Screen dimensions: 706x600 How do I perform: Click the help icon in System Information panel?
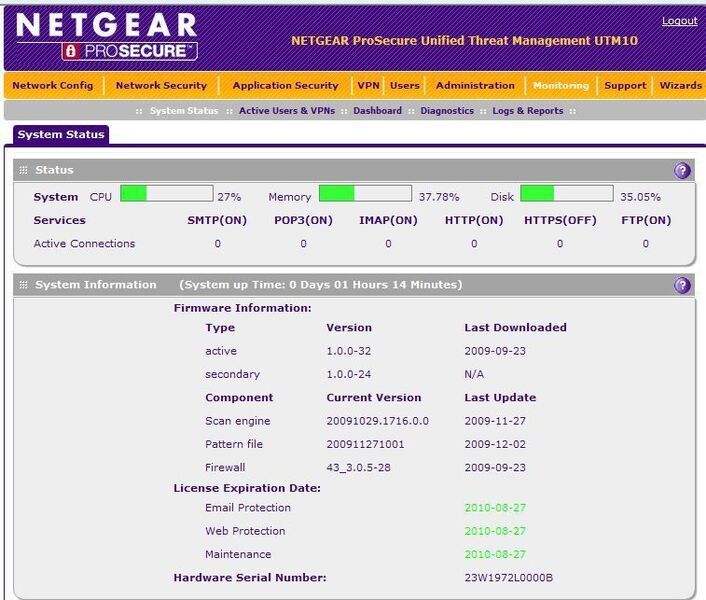(x=682, y=286)
